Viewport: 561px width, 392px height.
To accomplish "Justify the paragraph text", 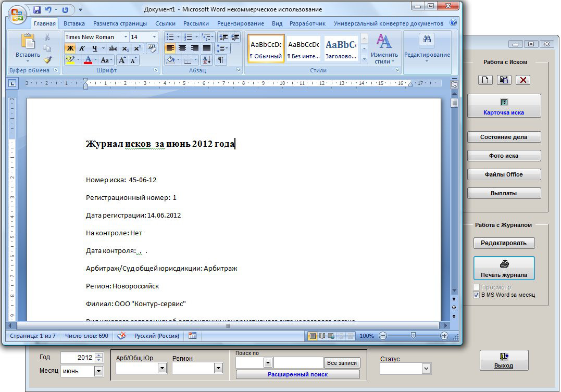I will point(207,48).
